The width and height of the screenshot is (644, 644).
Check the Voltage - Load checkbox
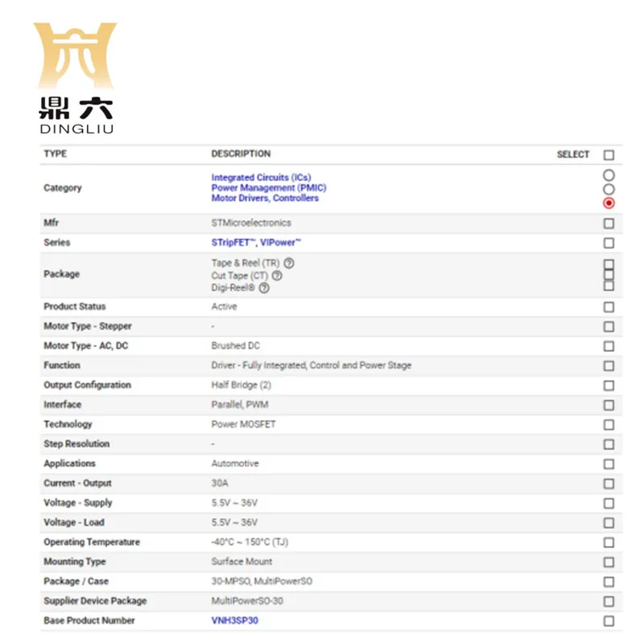pyautogui.click(x=609, y=522)
